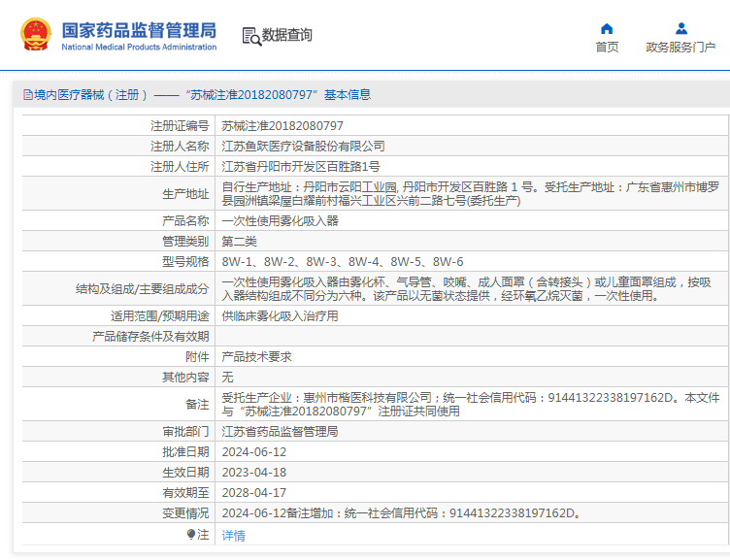The height and width of the screenshot is (560, 730).
Task: Click 供临床雾化吸入治疗用 intended use value
Action: point(280,316)
